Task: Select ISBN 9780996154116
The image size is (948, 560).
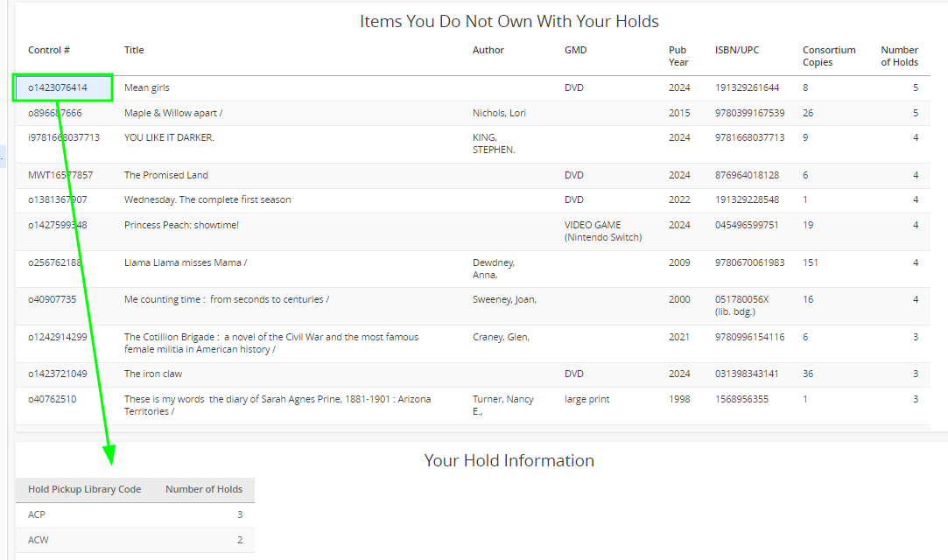Action: click(x=749, y=337)
